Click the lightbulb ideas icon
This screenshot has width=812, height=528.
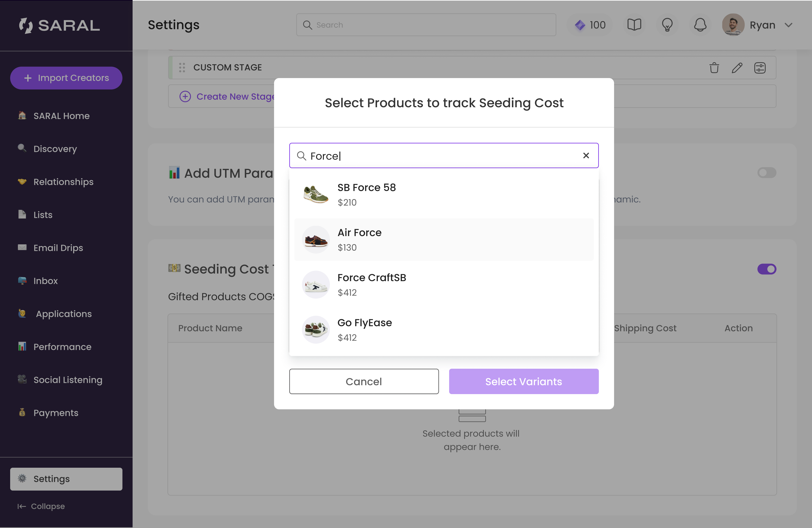pos(667,25)
